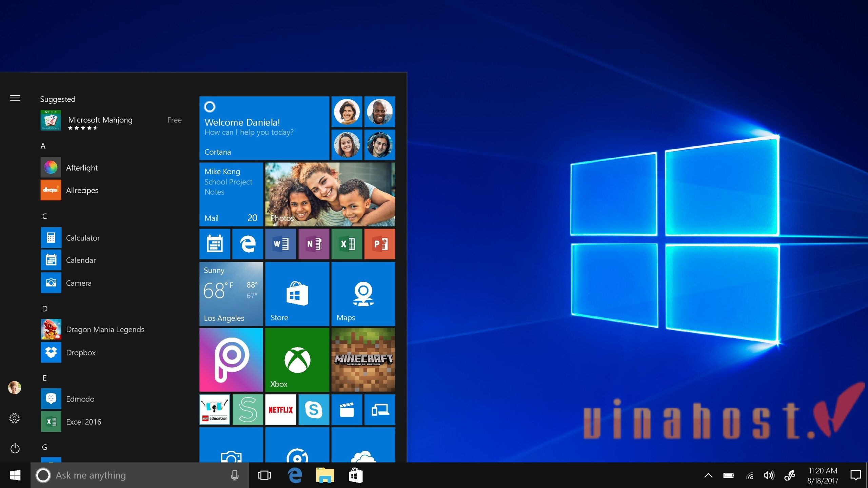The width and height of the screenshot is (868, 488).
Task: Open the top-left contact woman's People tile
Action: 347,112
